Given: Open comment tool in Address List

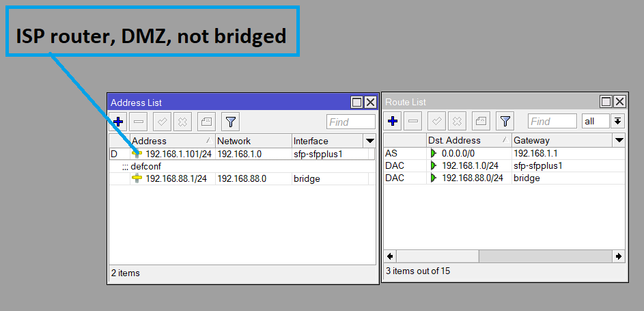Looking at the screenshot, I should 207,122.
